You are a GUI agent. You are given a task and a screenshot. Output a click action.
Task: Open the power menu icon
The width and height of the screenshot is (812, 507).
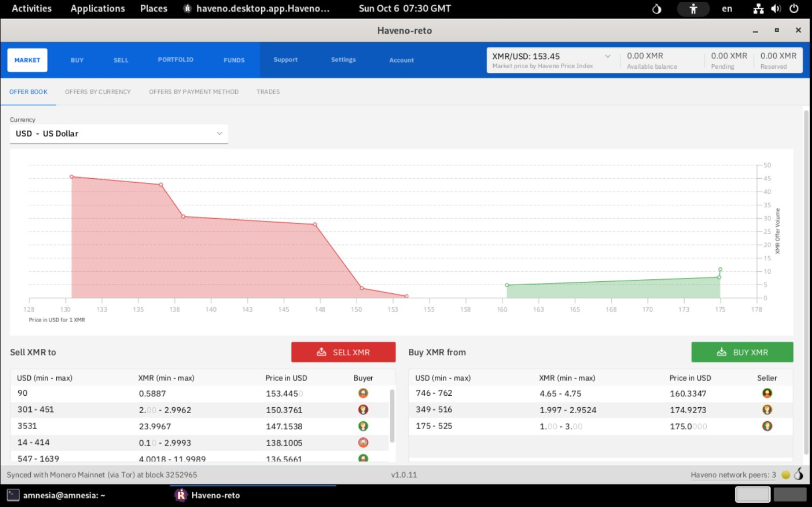pyautogui.click(x=794, y=9)
